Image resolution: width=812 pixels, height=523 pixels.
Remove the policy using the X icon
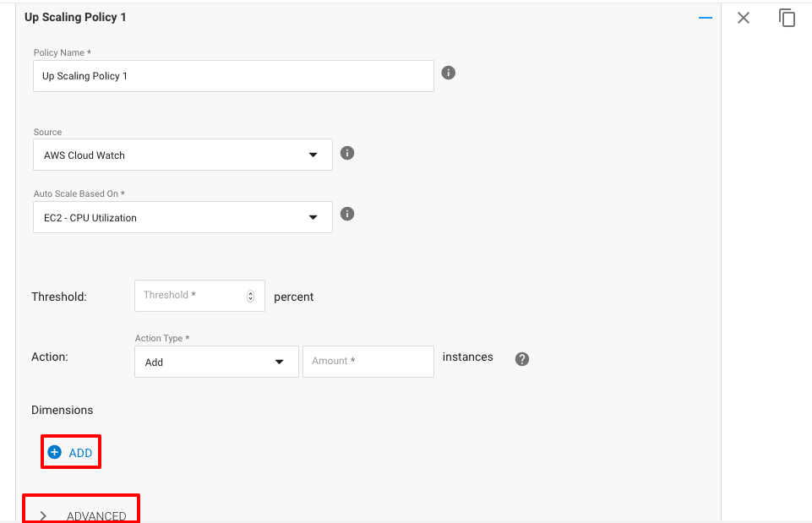coord(744,18)
